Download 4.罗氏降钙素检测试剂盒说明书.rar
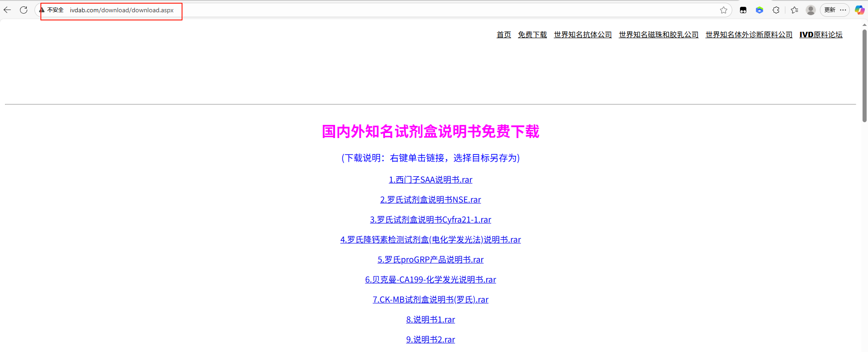This screenshot has height=352, width=868. coord(430,240)
